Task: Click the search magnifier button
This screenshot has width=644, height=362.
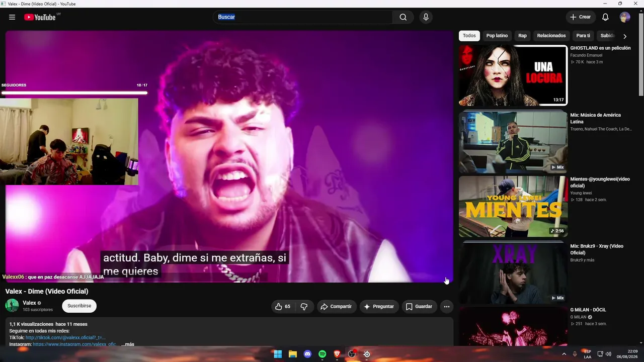Action: [x=403, y=17]
